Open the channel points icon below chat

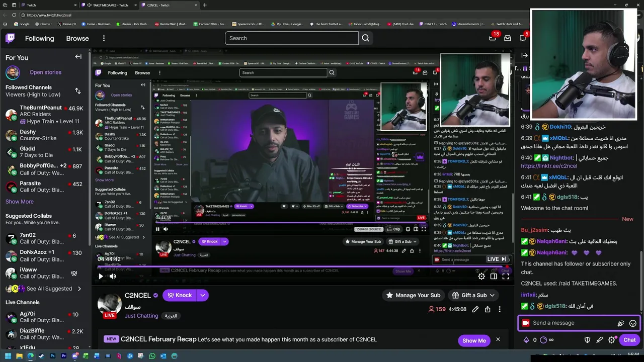pyautogui.click(x=543, y=340)
